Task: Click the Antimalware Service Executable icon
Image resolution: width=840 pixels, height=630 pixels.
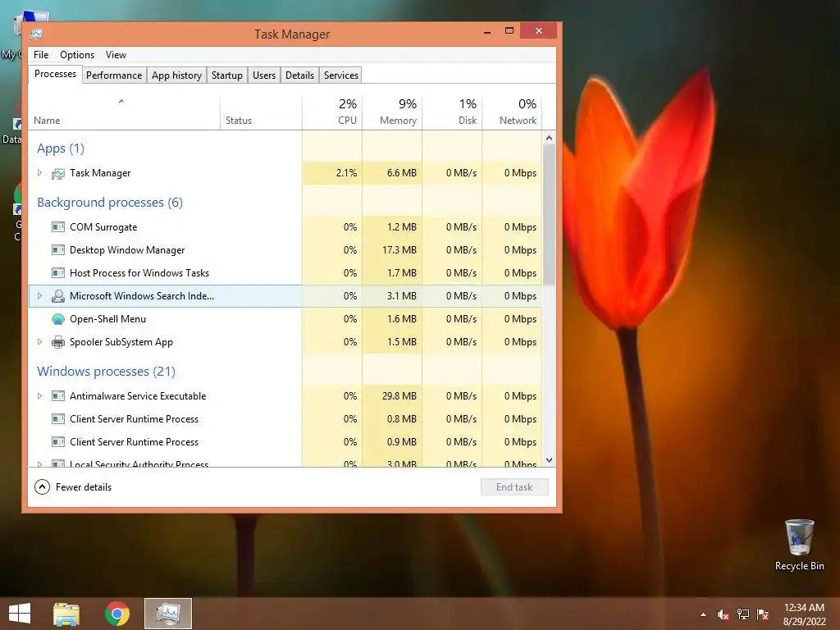Action: 58,396
